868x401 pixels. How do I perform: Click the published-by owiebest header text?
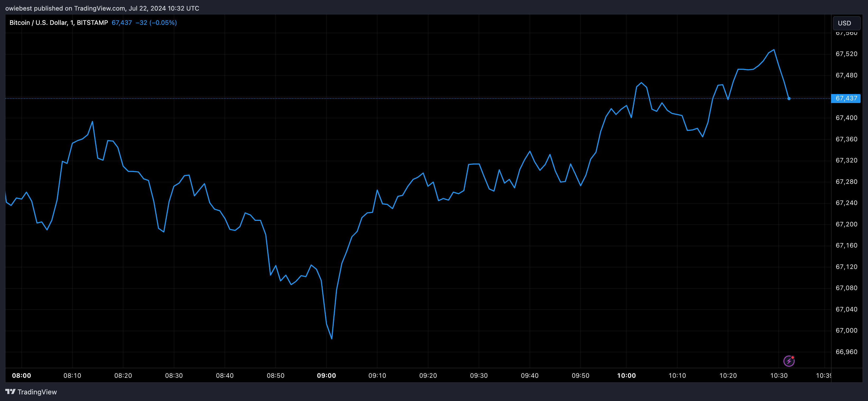click(102, 8)
